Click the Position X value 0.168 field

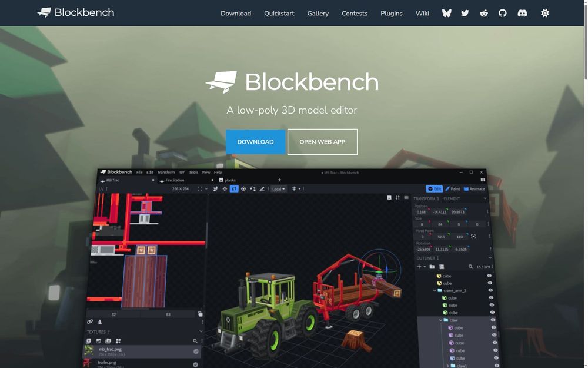422,212
